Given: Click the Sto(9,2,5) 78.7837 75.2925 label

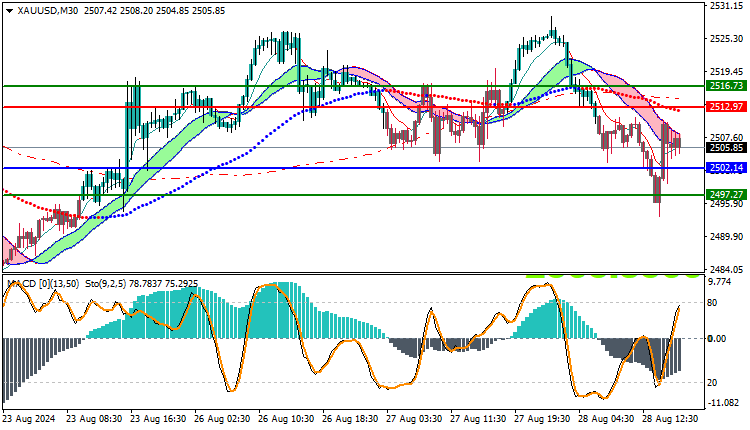Looking at the screenshot, I should [142, 284].
